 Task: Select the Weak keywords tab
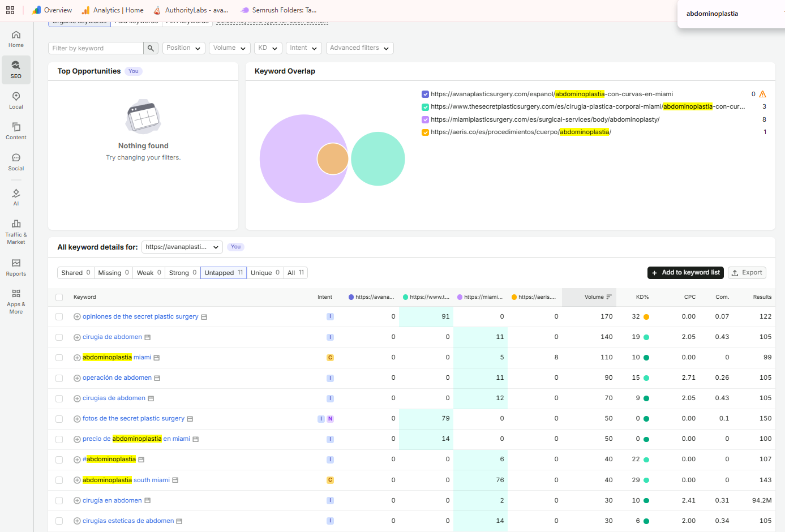(x=149, y=273)
